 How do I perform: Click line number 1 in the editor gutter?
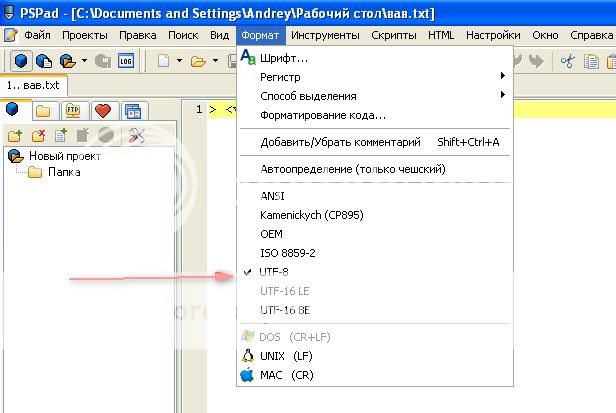[x=199, y=109]
